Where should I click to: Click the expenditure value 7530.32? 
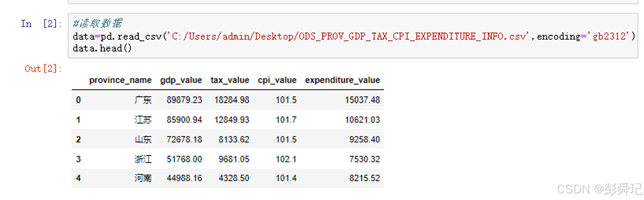[365, 159]
